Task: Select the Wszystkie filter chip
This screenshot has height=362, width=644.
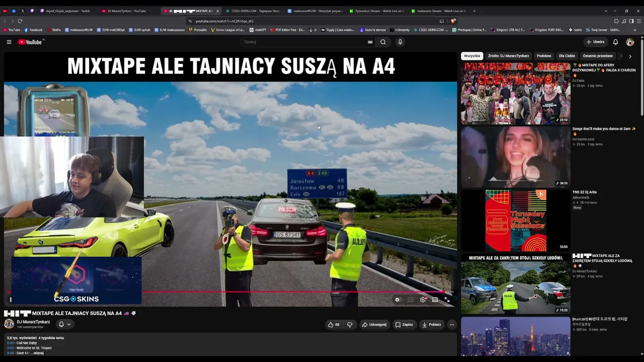Action: 472,56
